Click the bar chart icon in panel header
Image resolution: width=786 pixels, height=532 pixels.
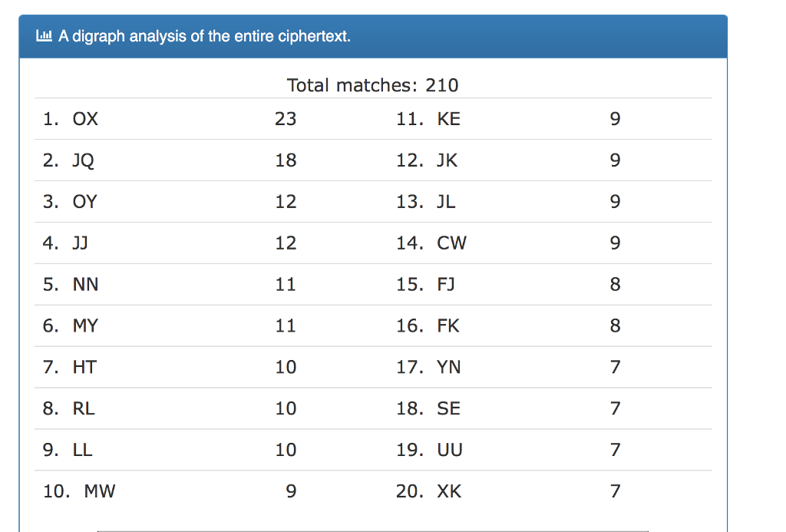click(44, 35)
